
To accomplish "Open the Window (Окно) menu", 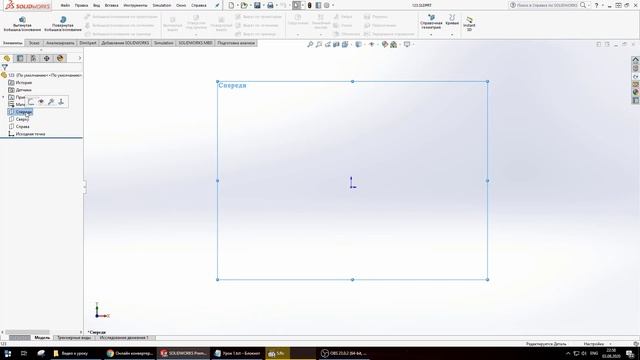I will (181, 5).
